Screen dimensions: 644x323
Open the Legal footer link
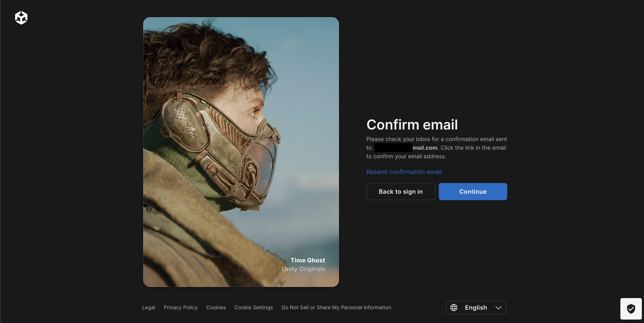pyautogui.click(x=149, y=307)
